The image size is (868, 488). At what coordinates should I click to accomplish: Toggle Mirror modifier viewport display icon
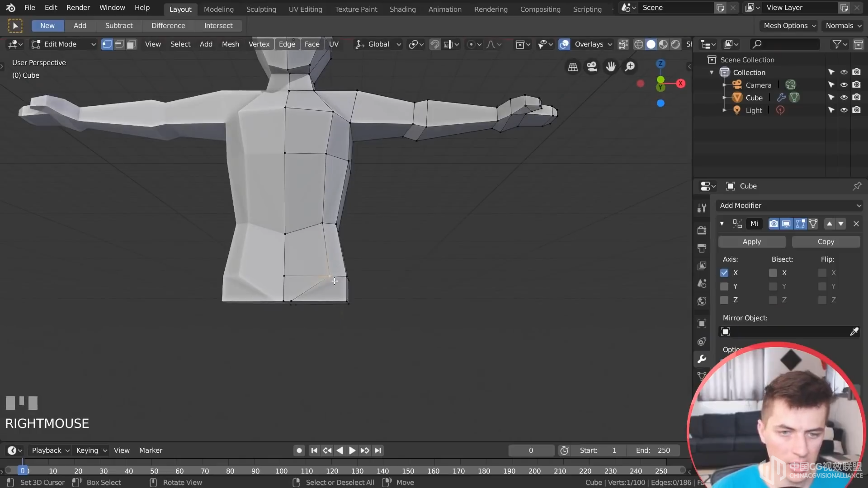click(787, 224)
